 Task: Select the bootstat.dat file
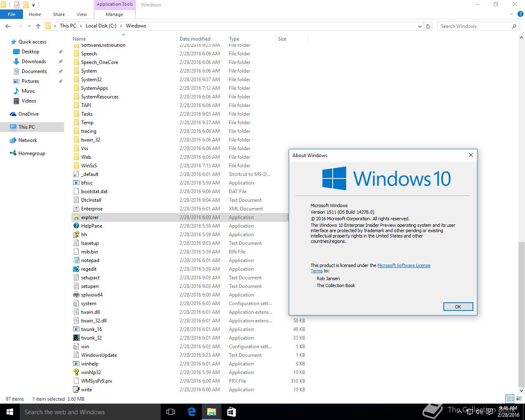click(94, 192)
